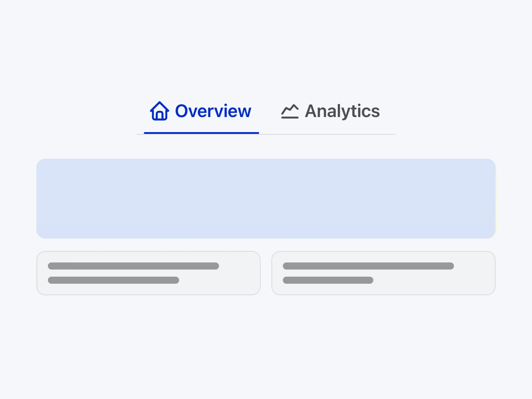532x399 pixels.
Task: Click the line chart icon beside Analytics
Action: 290,111
